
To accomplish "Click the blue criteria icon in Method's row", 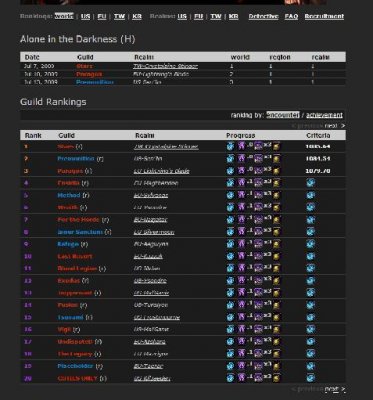I will click(x=310, y=195).
